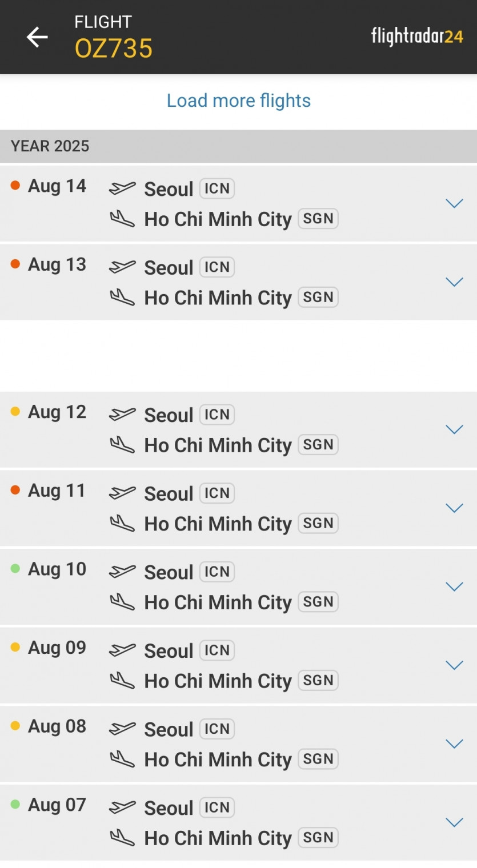Screen dimensions: 477x868
Task: Expand the Aug 10 flight details
Action: click(x=454, y=586)
